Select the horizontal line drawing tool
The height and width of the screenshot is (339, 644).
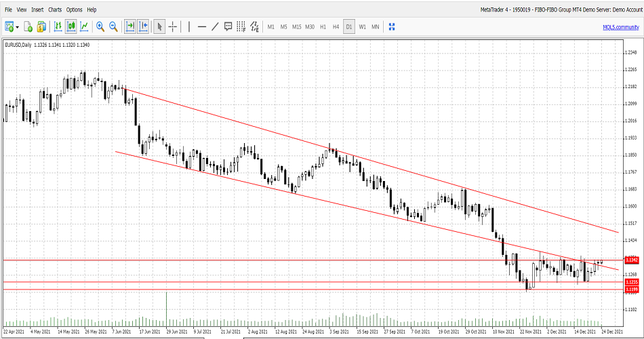coord(201,26)
